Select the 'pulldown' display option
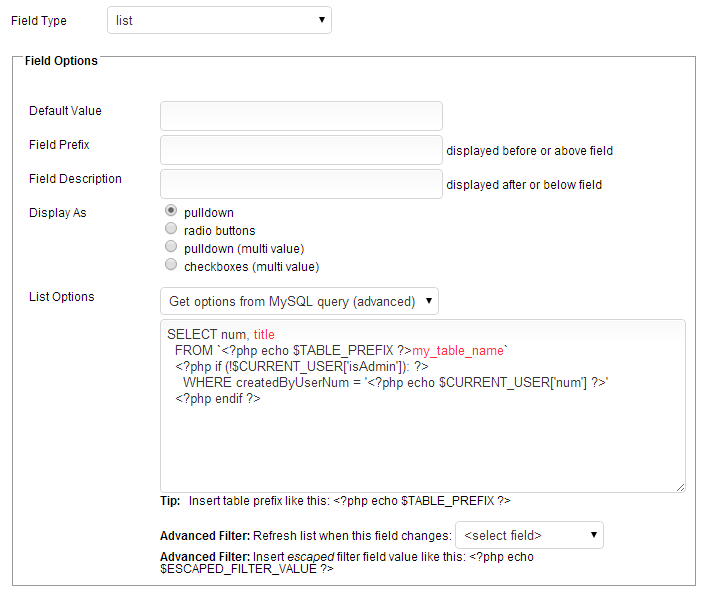This screenshot has width=705, height=596. [171, 212]
